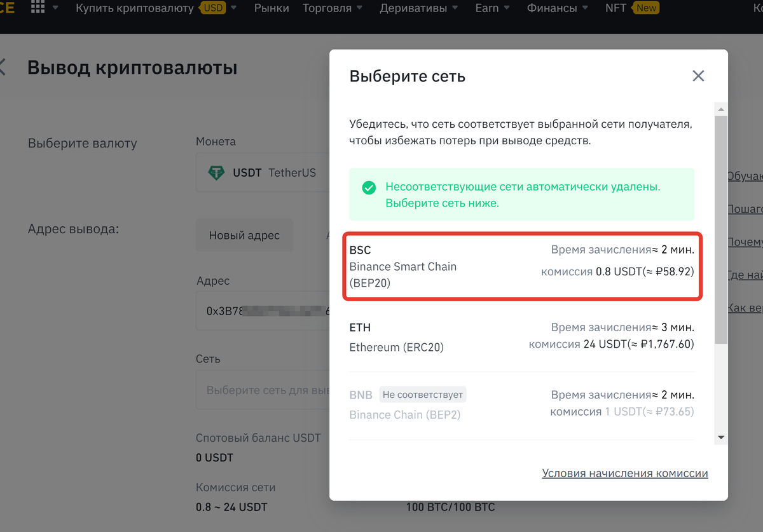Open the Финансы menu
Screen dimensions: 763x532
[x=557, y=8]
